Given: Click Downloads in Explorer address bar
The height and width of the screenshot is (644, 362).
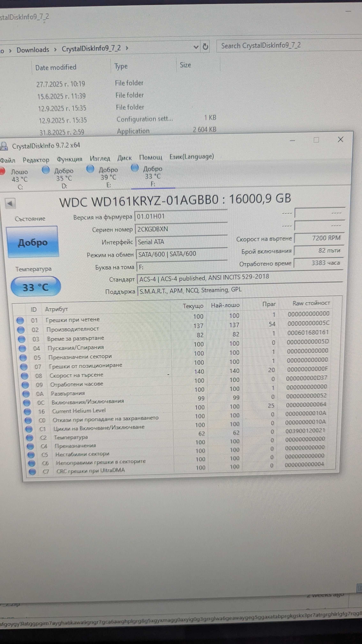Looking at the screenshot, I should coord(33,50).
